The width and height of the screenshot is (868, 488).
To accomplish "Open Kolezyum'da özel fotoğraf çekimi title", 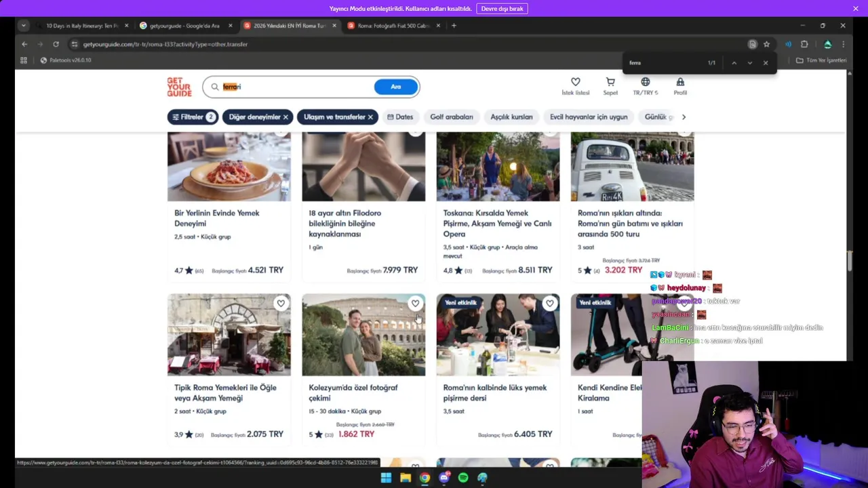I will (353, 393).
